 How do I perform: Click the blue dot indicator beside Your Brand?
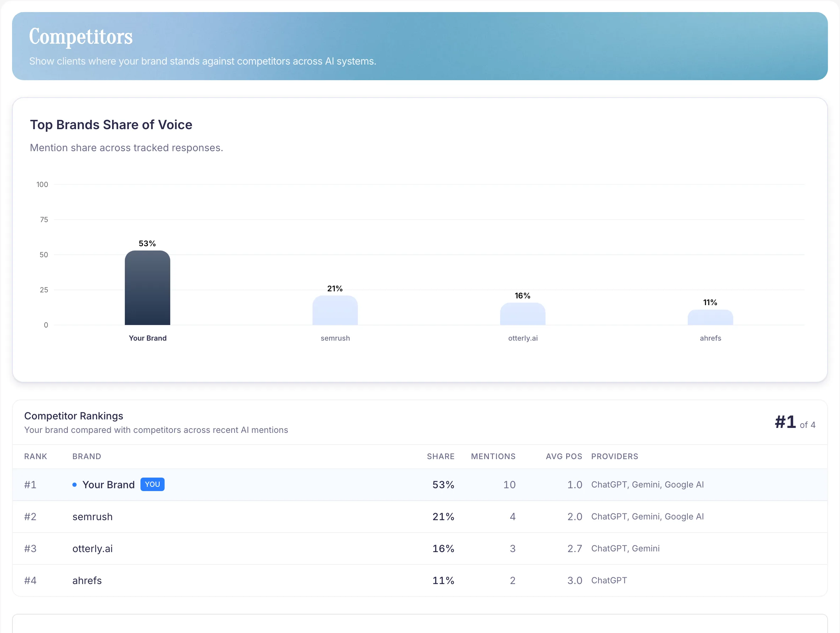point(76,485)
